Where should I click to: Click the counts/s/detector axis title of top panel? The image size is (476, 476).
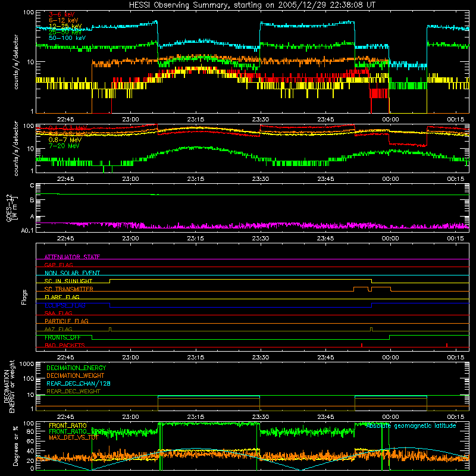[16, 62]
